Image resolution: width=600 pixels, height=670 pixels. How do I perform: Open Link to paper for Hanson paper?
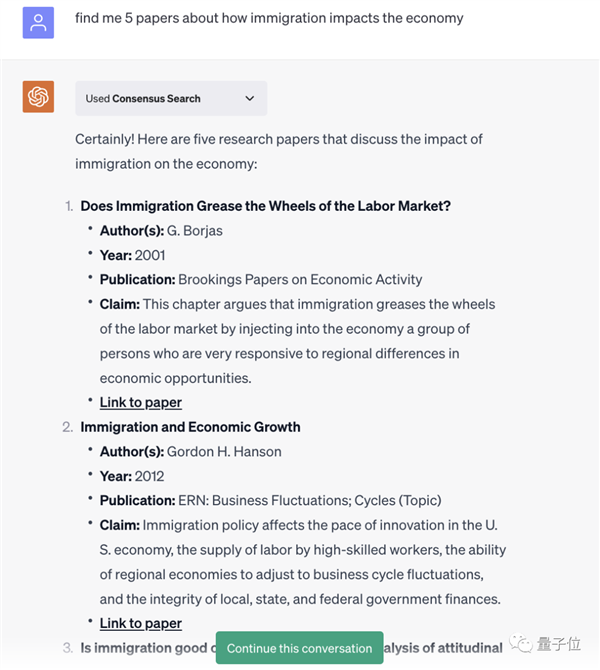tap(140, 623)
